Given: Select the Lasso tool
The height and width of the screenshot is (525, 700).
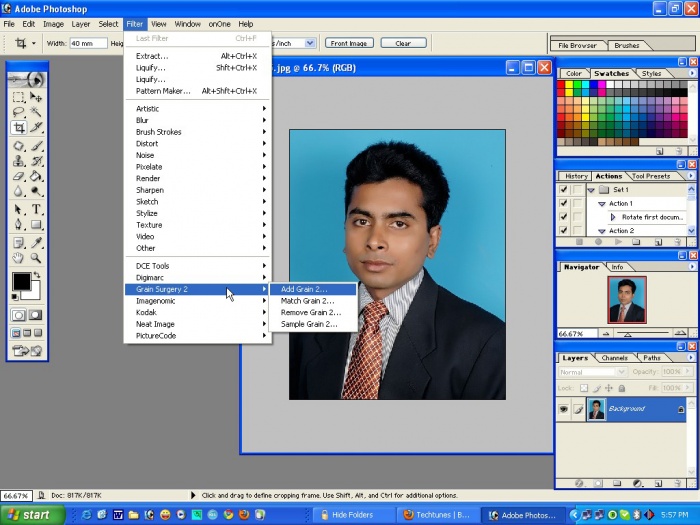Looking at the screenshot, I should click(x=18, y=112).
